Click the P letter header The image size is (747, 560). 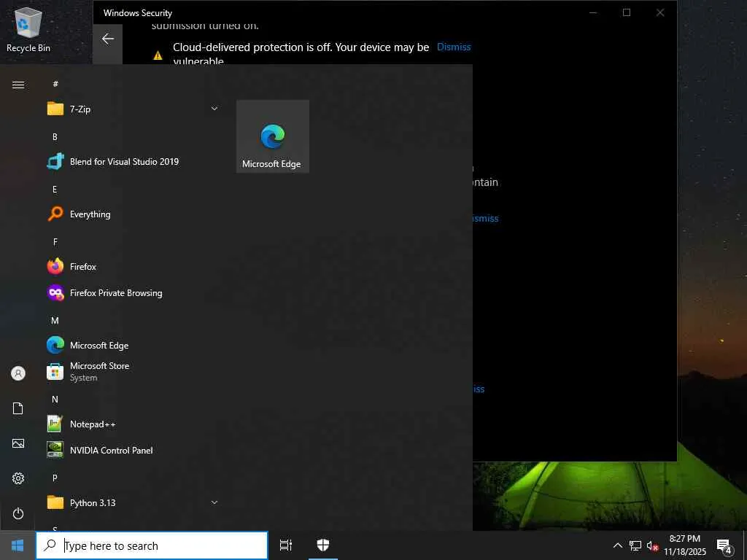(55, 478)
